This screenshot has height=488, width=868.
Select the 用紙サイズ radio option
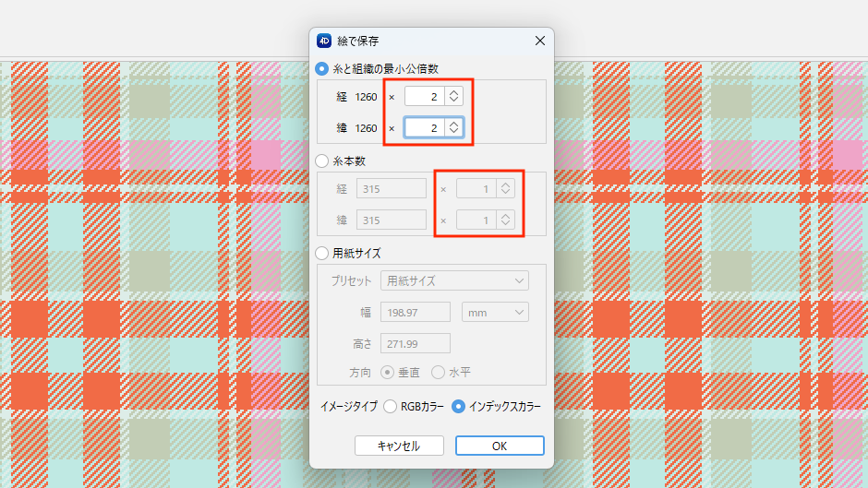coord(321,253)
